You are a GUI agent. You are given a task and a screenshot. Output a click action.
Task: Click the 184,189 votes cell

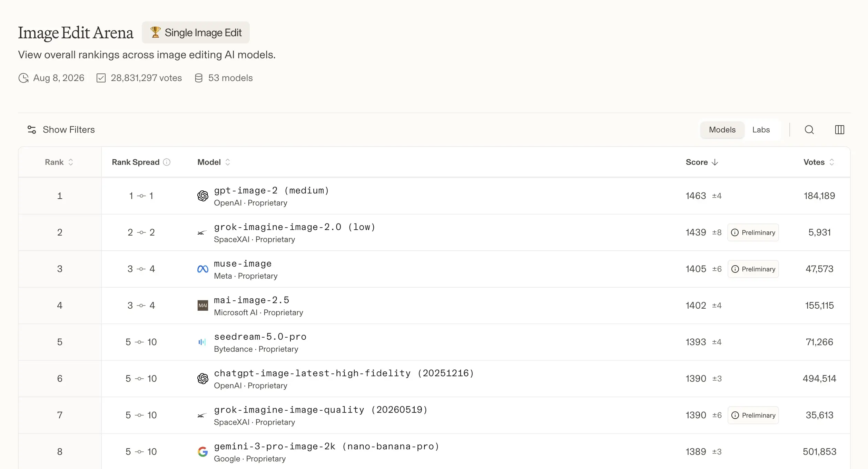(819, 196)
